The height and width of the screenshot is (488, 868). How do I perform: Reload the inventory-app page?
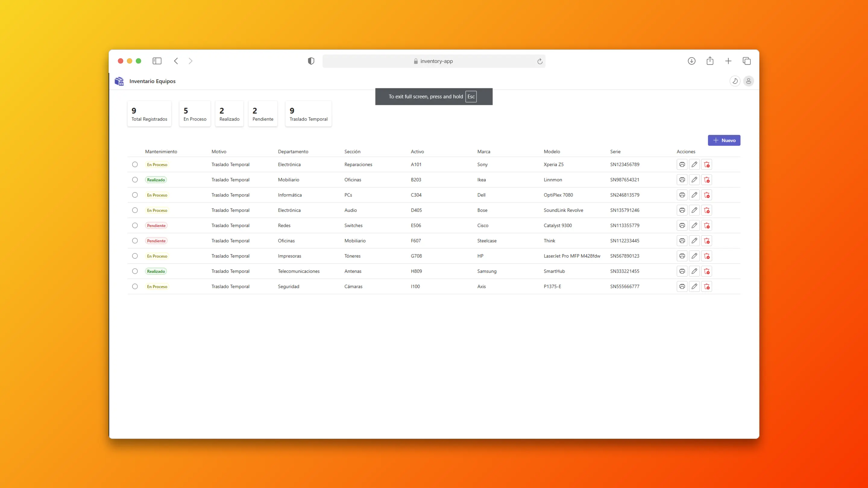[x=539, y=61]
